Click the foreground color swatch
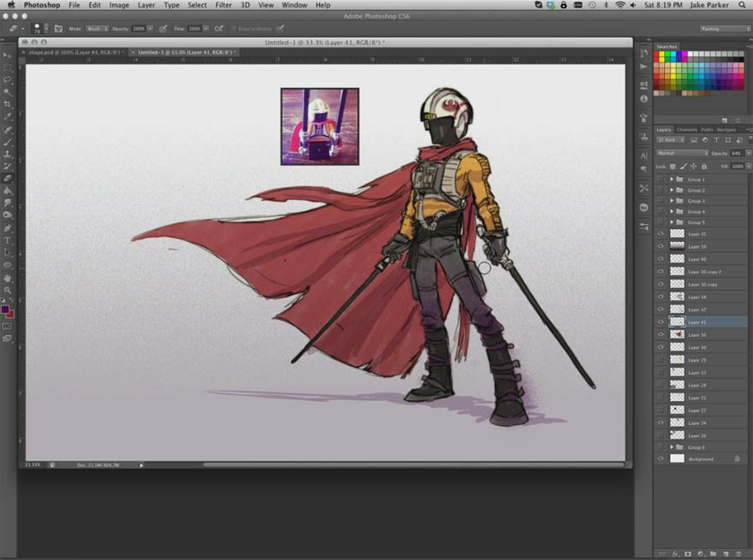The width and height of the screenshot is (753, 560). point(5,309)
